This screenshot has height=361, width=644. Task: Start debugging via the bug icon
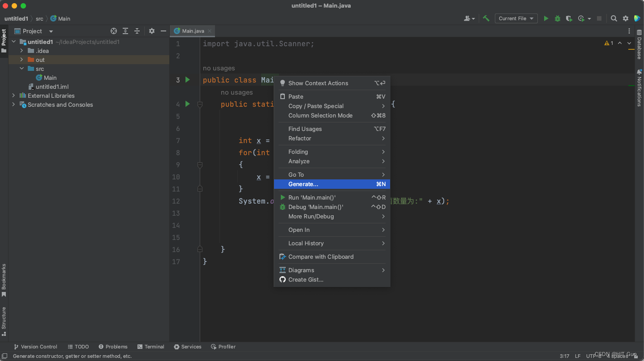(557, 18)
